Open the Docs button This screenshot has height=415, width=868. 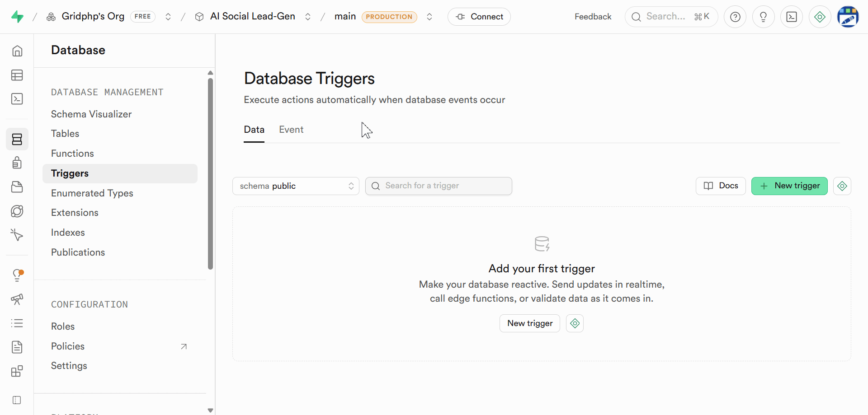coord(721,186)
